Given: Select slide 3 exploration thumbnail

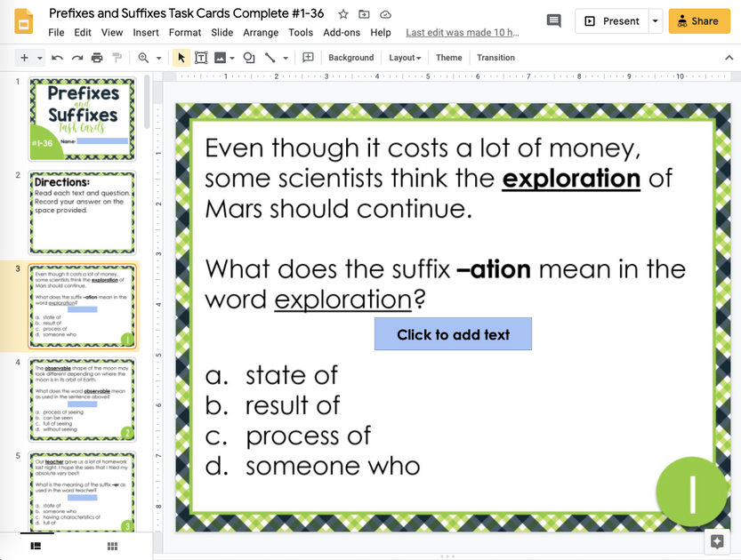Looking at the screenshot, I should 82,306.
